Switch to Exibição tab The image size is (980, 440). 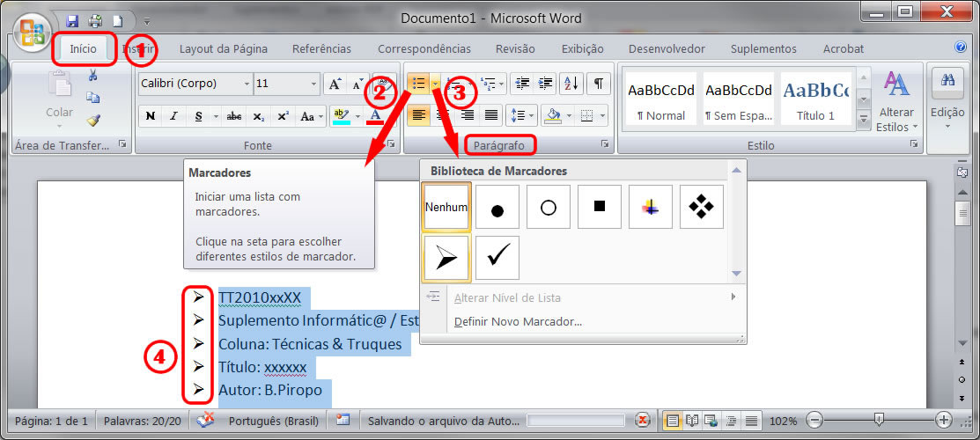pos(583,48)
